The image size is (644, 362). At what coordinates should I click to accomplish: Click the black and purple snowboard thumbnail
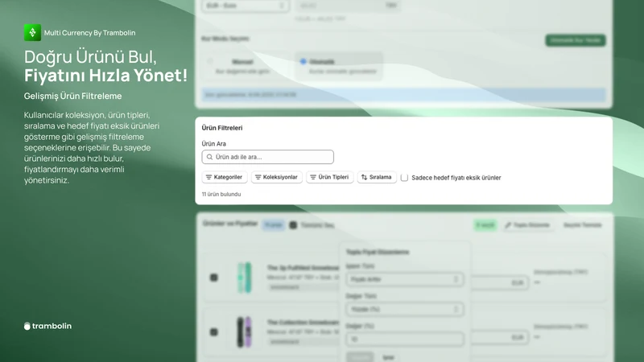tap(245, 331)
